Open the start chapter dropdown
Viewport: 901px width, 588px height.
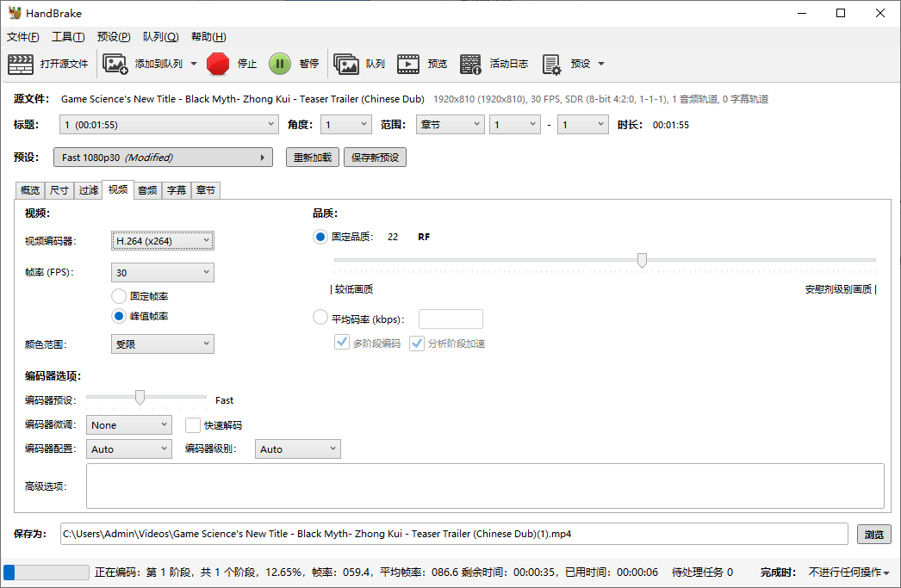[x=515, y=125]
